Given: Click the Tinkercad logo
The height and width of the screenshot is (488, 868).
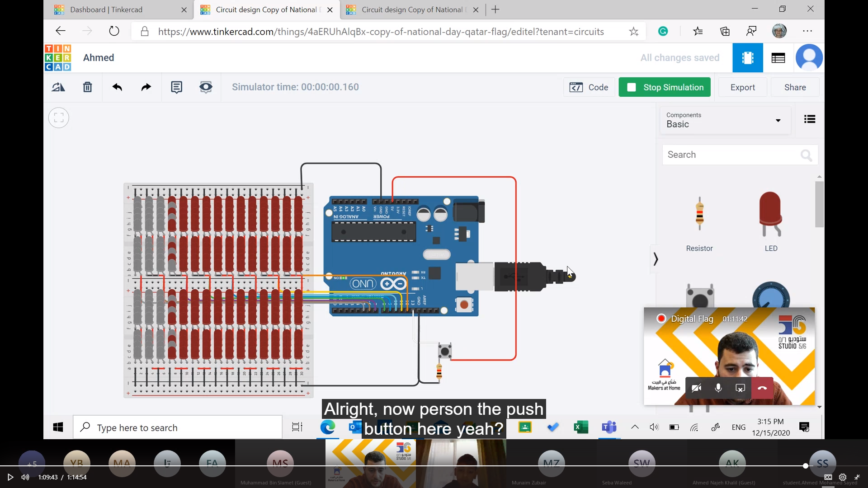Looking at the screenshot, I should pyautogui.click(x=58, y=57).
